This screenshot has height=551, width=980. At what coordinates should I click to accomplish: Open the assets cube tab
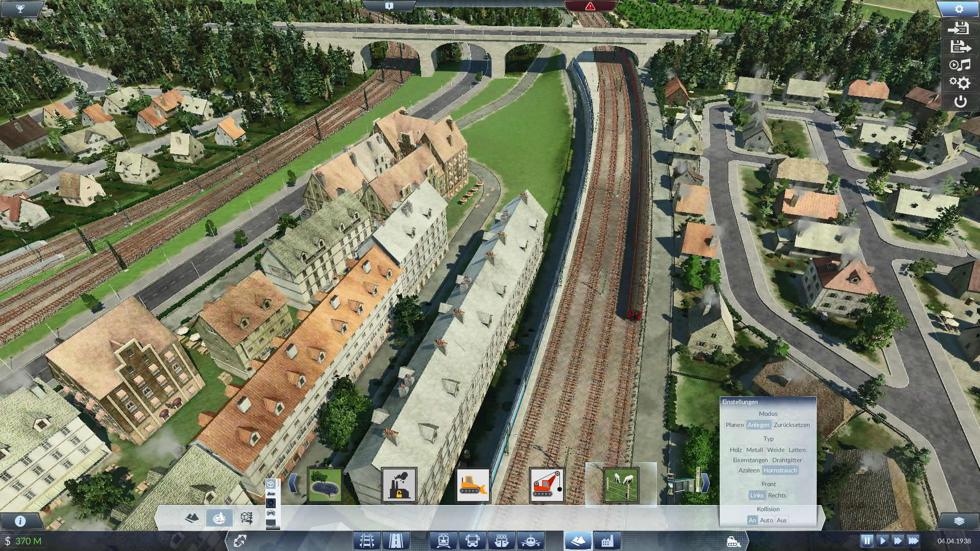click(x=247, y=518)
